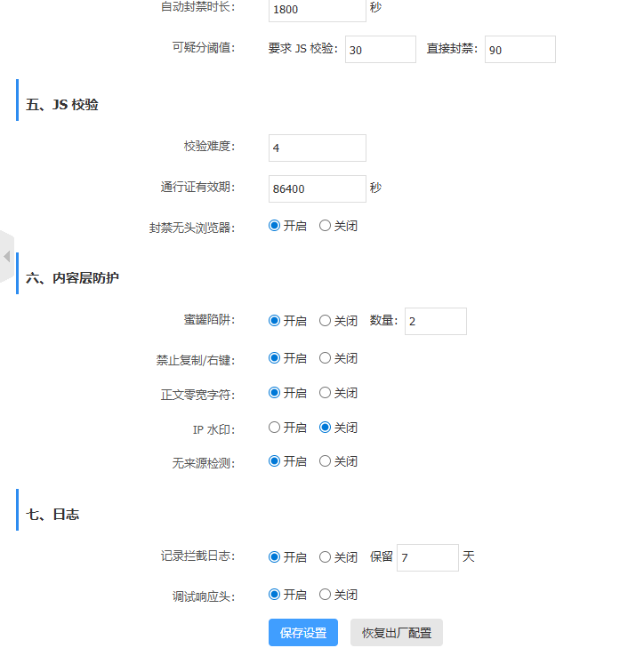Choose 关闭 for 无来源检测
The image size is (644, 656).
coord(325,461)
